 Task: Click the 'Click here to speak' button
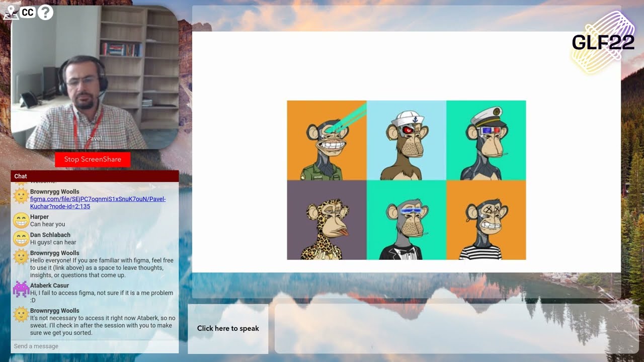[x=228, y=328]
